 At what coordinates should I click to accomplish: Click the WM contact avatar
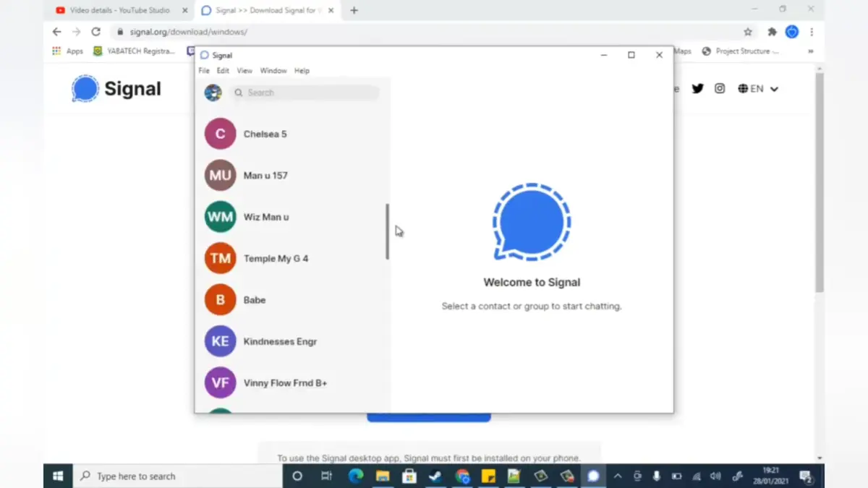point(220,217)
